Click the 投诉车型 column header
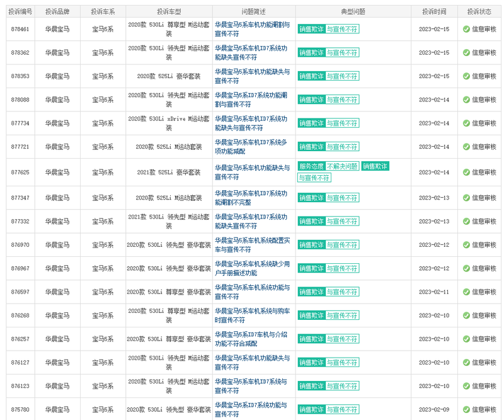The image size is (504, 420). (x=169, y=11)
